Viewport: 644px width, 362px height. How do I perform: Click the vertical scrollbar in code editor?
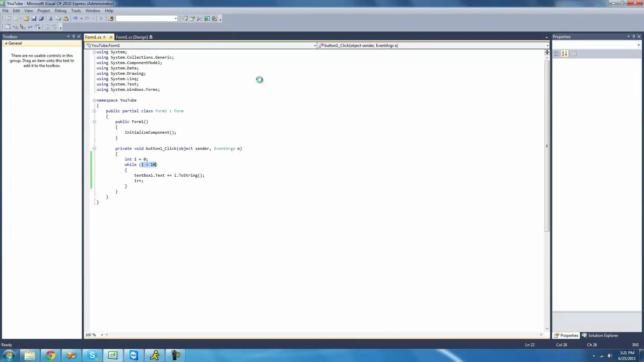click(547, 146)
